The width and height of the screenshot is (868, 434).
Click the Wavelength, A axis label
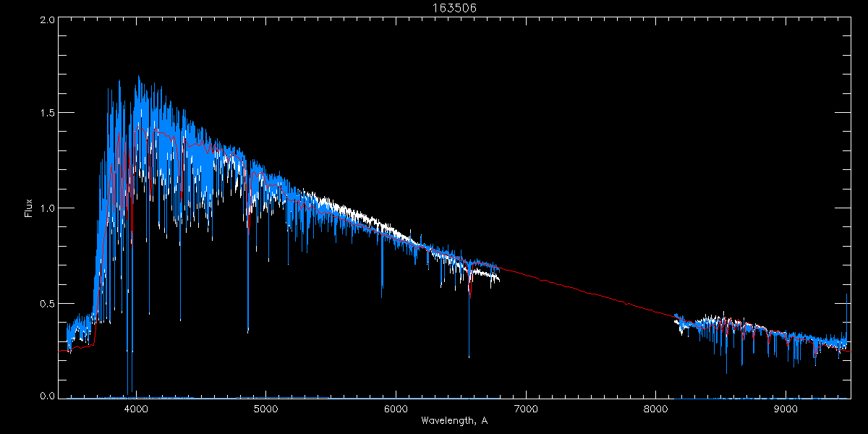tap(454, 420)
